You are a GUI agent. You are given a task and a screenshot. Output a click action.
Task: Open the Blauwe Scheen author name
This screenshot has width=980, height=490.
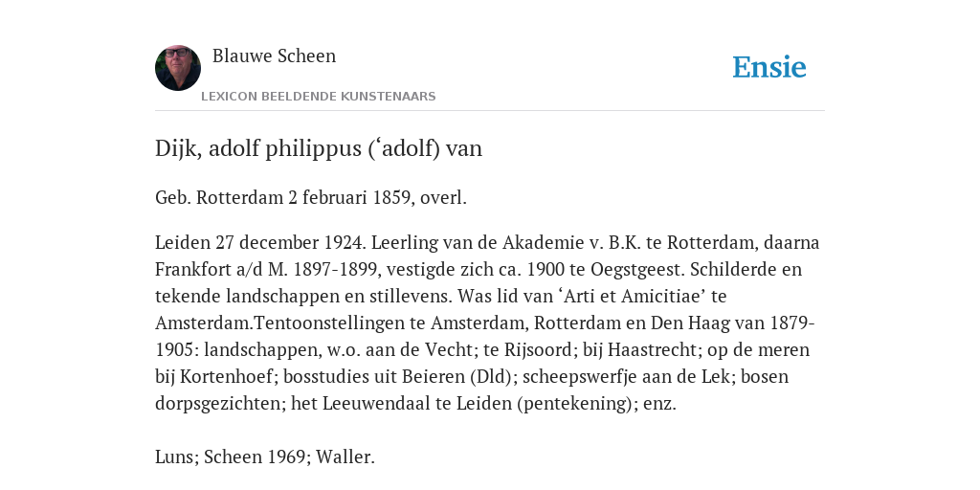274,56
